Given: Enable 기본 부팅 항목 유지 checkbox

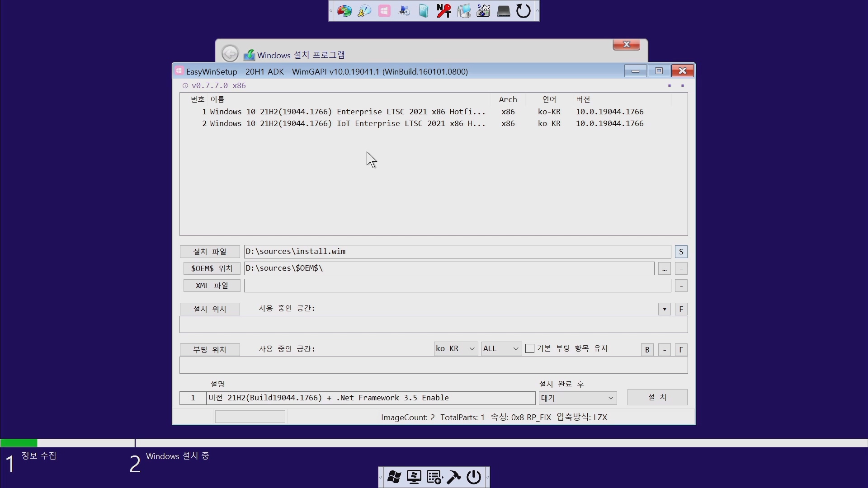Looking at the screenshot, I should point(530,349).
